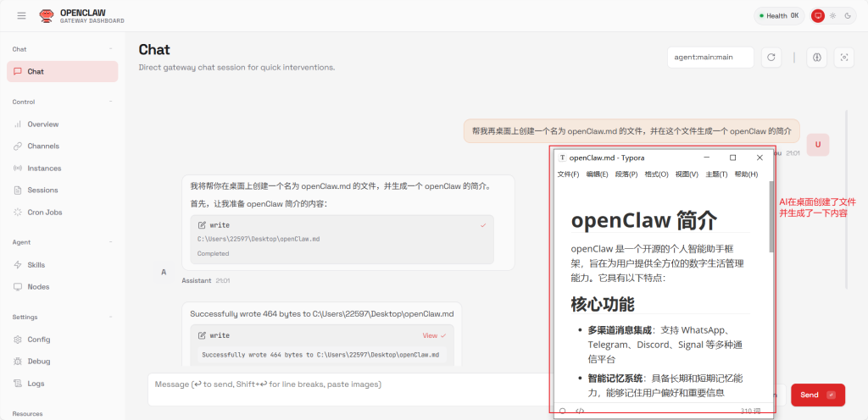Screen dimensions: 868x420
Task: Switch to the dark theme moon toggle
Action: (846, 15)
